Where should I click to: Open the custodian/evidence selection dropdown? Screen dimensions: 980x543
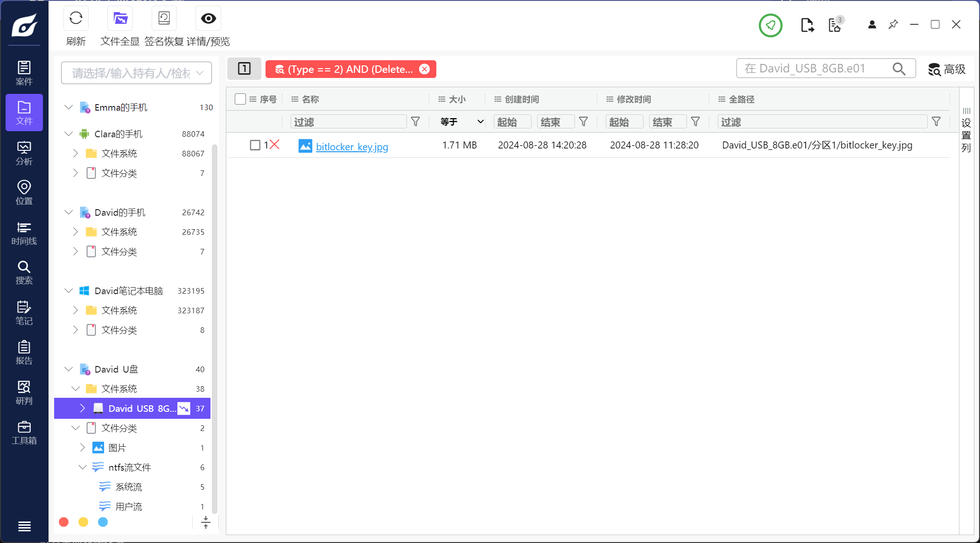click(x=136, y=73)
